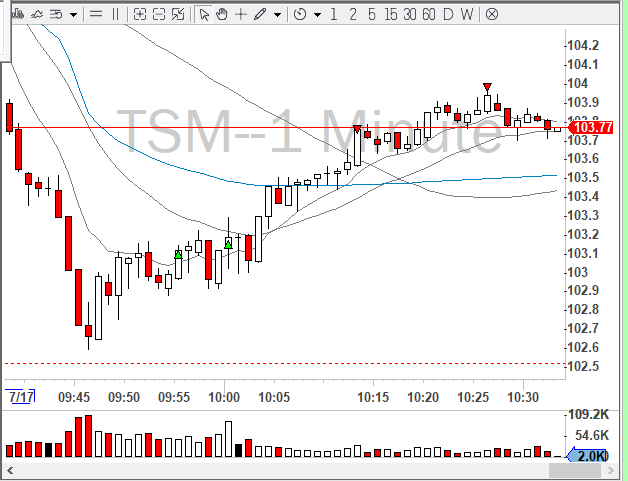Open time interval dropdown arrow
The image size is (628, 481).
click(x=317, y=15)
